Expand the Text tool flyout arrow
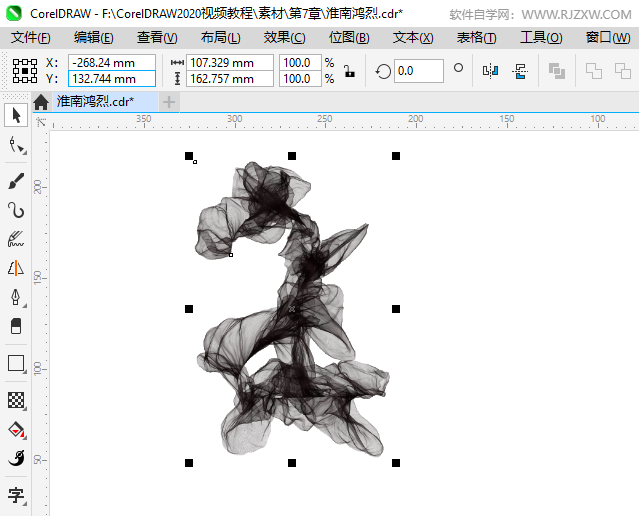 click(x=25, y=504)
